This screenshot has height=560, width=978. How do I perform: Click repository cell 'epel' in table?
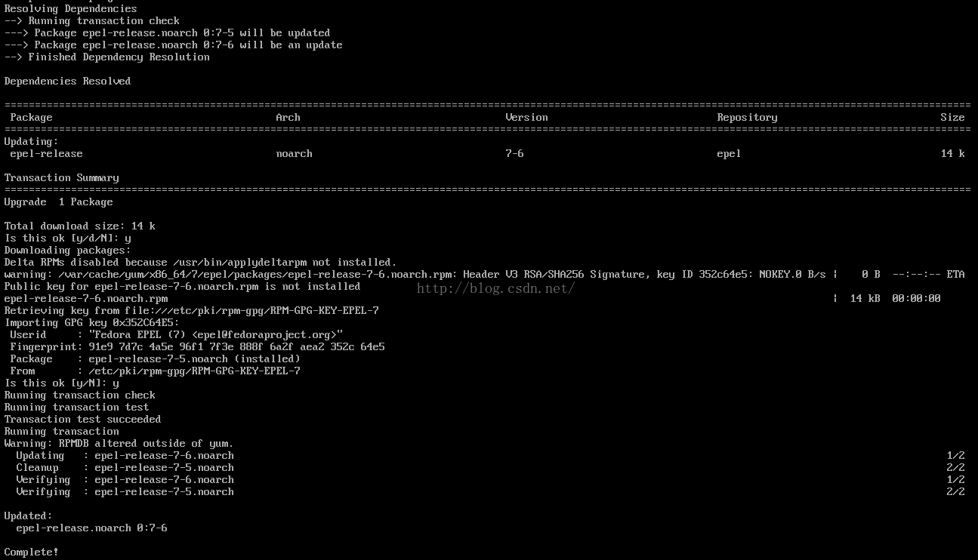730,154
